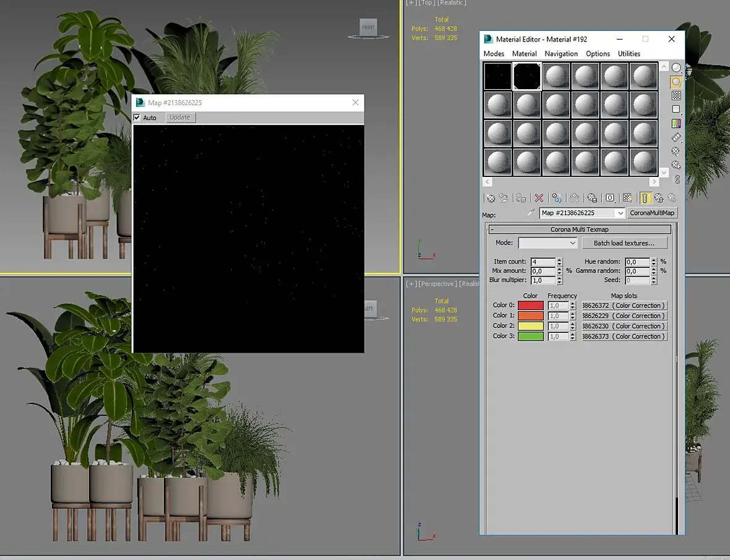This screenshot has width=730, height=560.
Task: Click Video Color Check icon
Action: [676, 123]
